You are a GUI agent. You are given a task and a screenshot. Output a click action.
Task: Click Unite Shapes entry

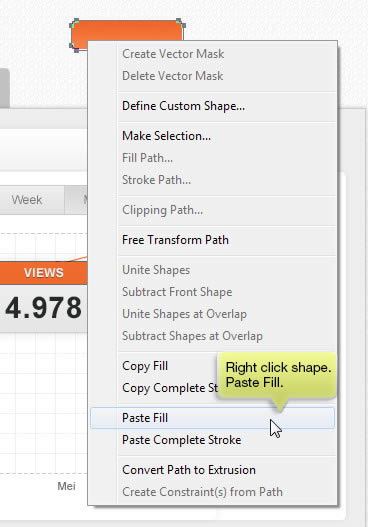(212, 270)
